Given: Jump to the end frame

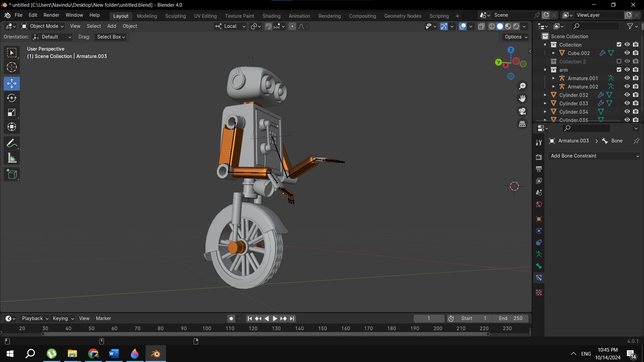Looking at the screenshot, I should (292, 318).
